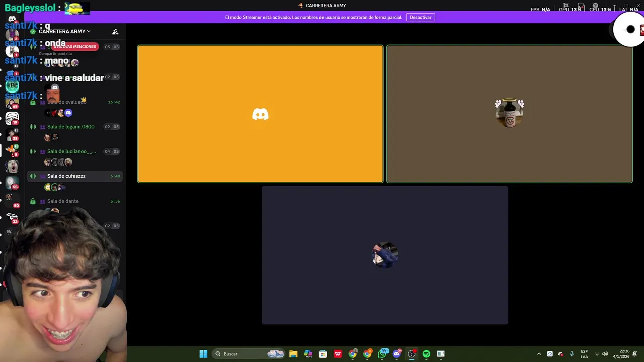Click the round avatar in the dark tile
The height and width of the screenshot is (362, 644).
point(385,255)
